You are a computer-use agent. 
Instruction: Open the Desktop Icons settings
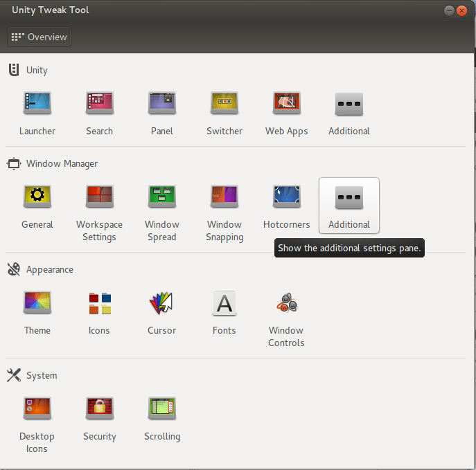[37, 408]
